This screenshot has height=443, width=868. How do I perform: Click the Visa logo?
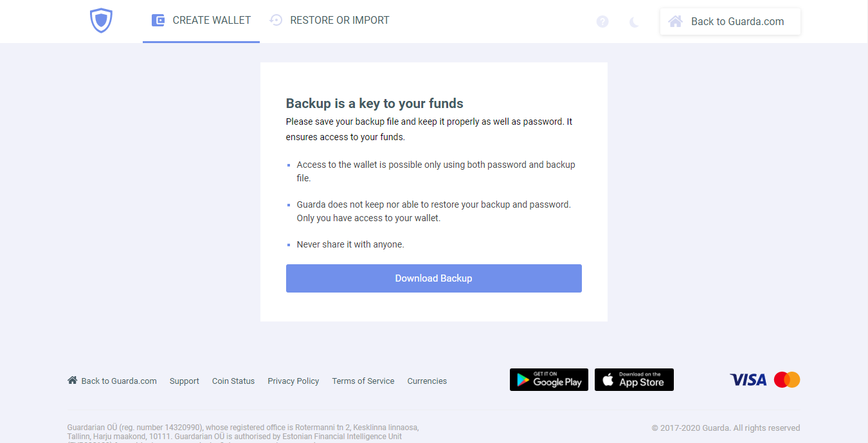(748, 380)
